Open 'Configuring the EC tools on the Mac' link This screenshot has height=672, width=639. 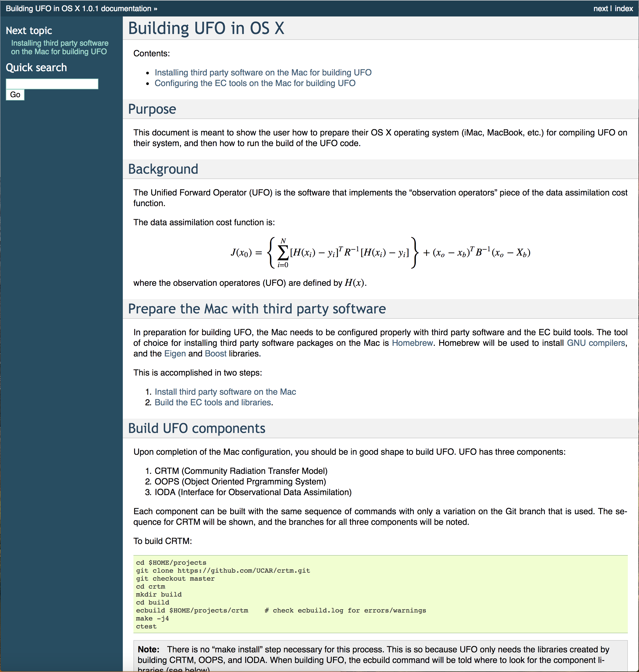point(255,83)
